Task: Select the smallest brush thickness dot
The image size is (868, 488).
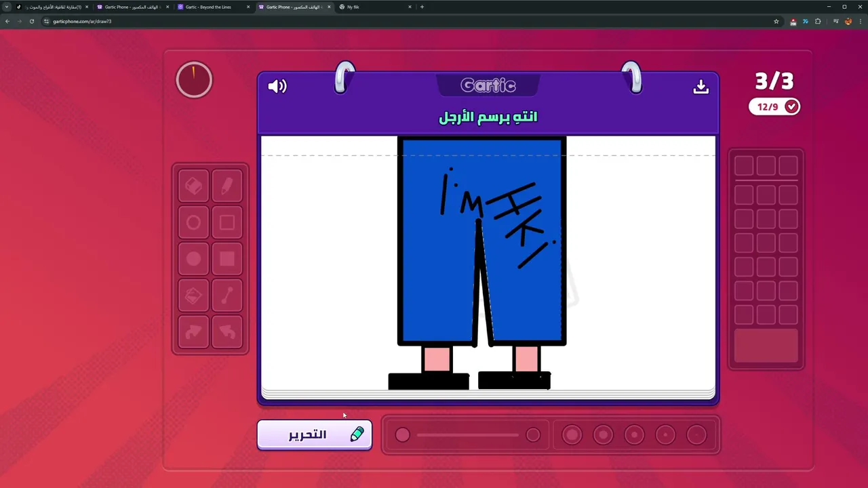Action: [696, 435]
